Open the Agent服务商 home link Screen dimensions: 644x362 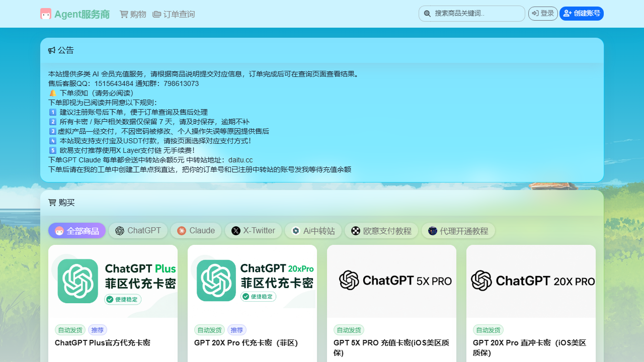coord(75,14)
